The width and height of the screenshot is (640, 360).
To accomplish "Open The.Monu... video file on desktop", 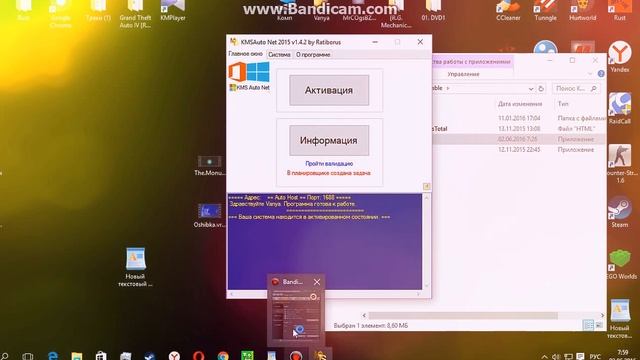I will coord(209,165).
